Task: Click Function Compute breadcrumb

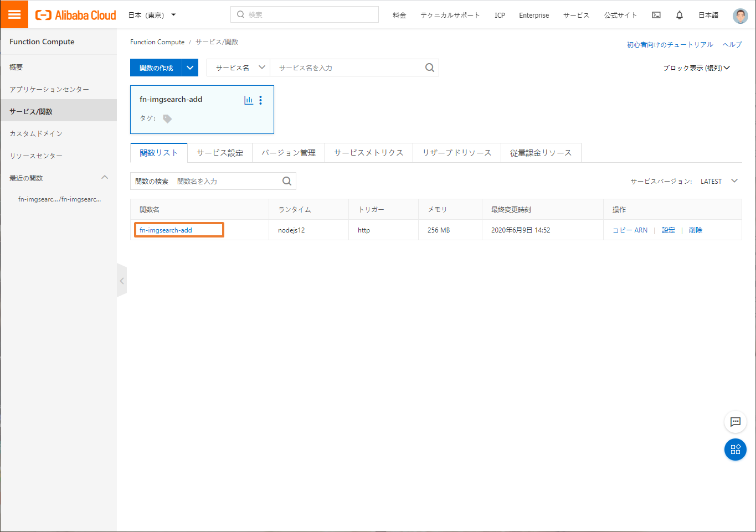Action: pyautogui.click(x=157, y=42)
